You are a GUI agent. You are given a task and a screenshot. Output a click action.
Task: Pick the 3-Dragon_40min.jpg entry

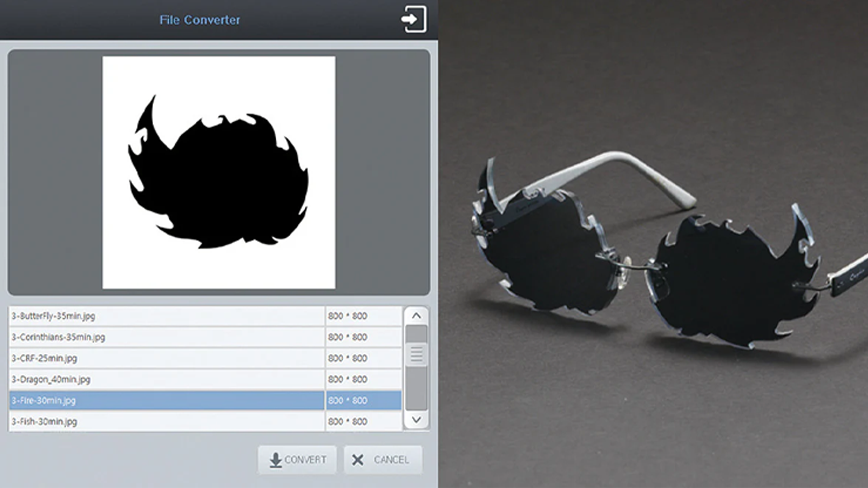(x=51, y=380)
